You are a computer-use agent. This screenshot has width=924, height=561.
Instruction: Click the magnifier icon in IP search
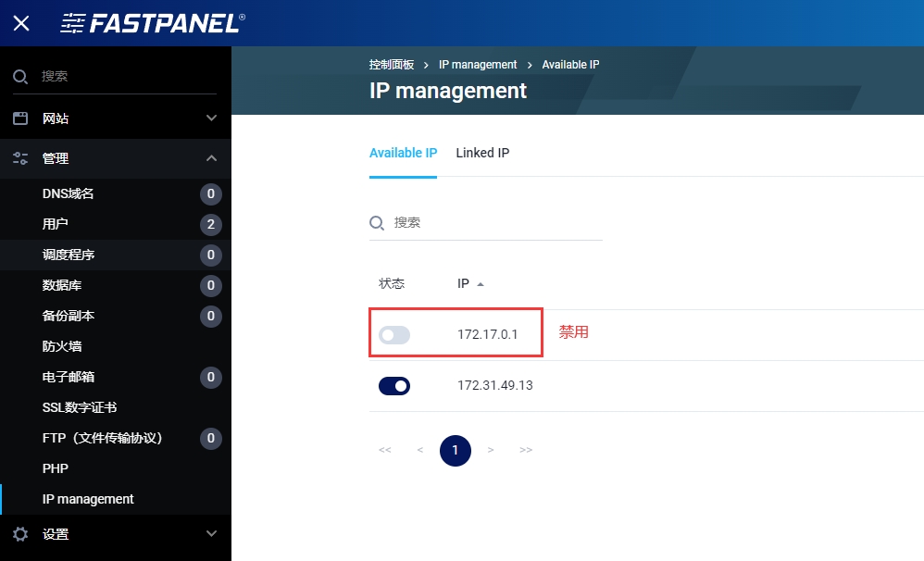377,223
